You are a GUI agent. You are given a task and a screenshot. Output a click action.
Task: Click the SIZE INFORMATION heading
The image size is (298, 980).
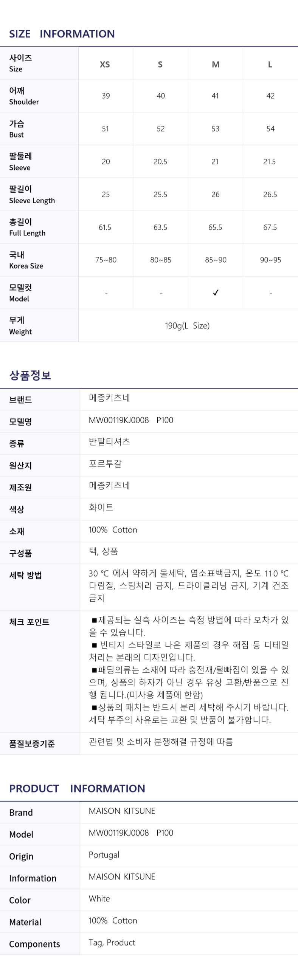(x=62, y=34)
